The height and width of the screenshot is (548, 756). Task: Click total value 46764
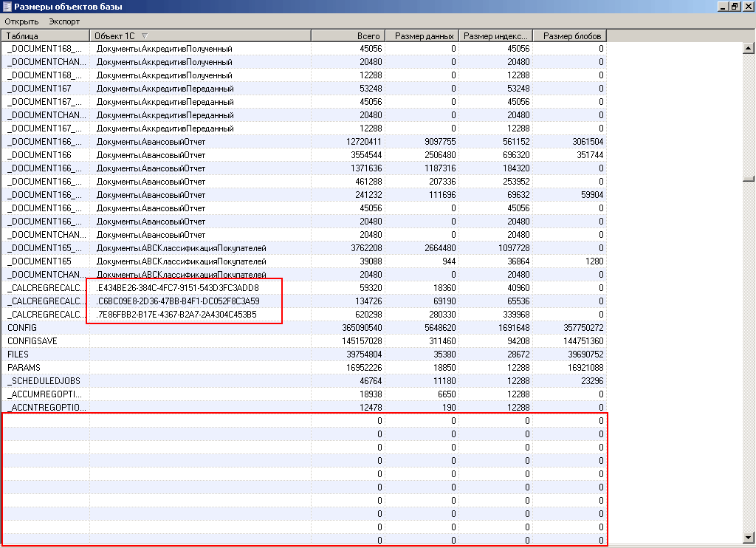tap(371, 380)
